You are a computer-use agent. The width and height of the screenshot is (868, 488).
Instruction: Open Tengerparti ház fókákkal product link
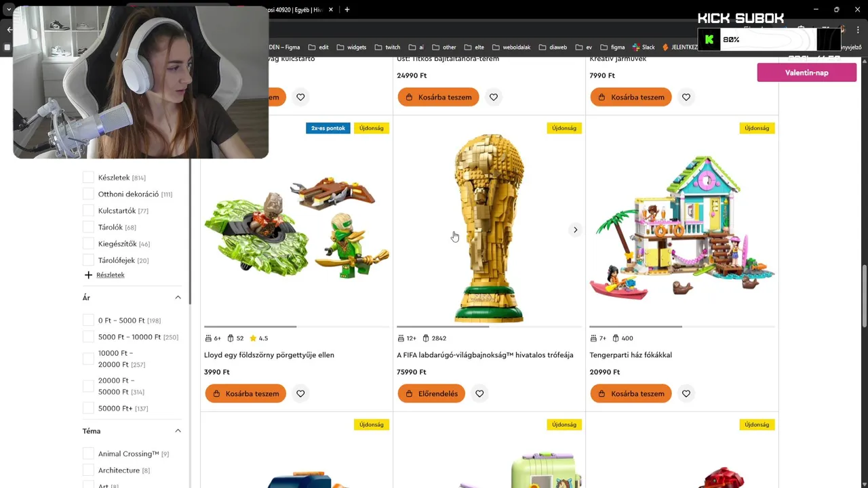tap(631, 355)
